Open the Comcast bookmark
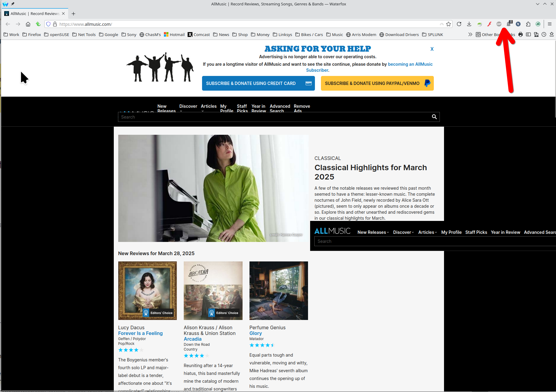The height and width of the screenshot is (392, 556). click(x=199, y=35)
